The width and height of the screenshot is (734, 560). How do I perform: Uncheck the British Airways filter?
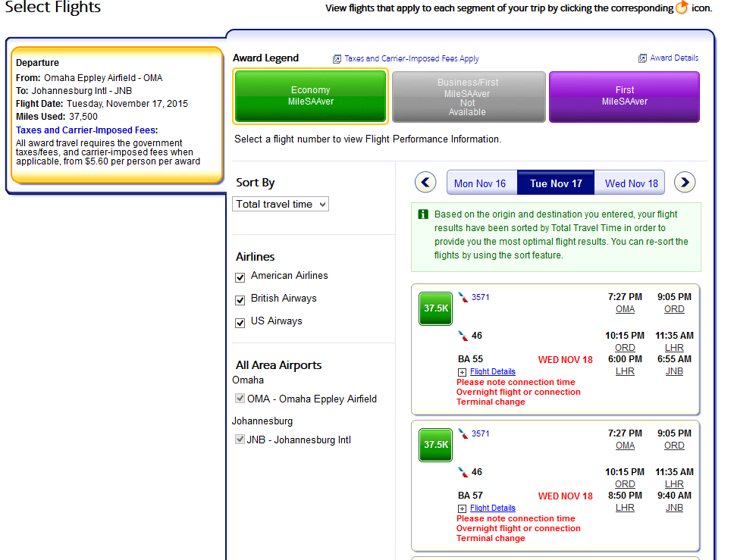[x=240, y=300]
